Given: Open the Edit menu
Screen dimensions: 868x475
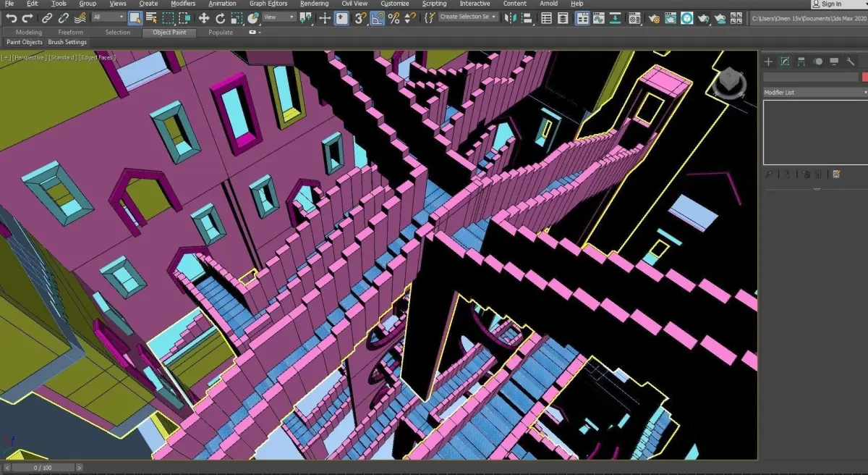Looking at the screenshot, I should (x=33, y=4).
